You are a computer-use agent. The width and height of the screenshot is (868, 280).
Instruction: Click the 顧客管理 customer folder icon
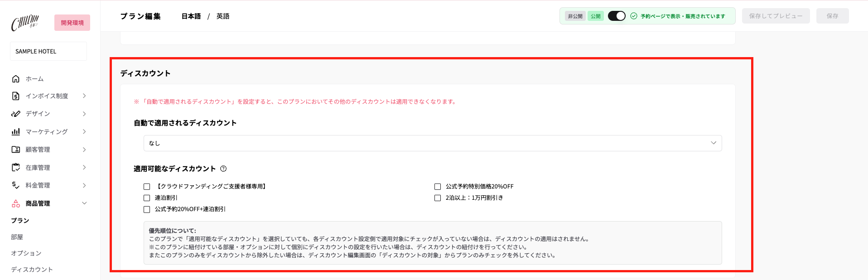point(16,150)
